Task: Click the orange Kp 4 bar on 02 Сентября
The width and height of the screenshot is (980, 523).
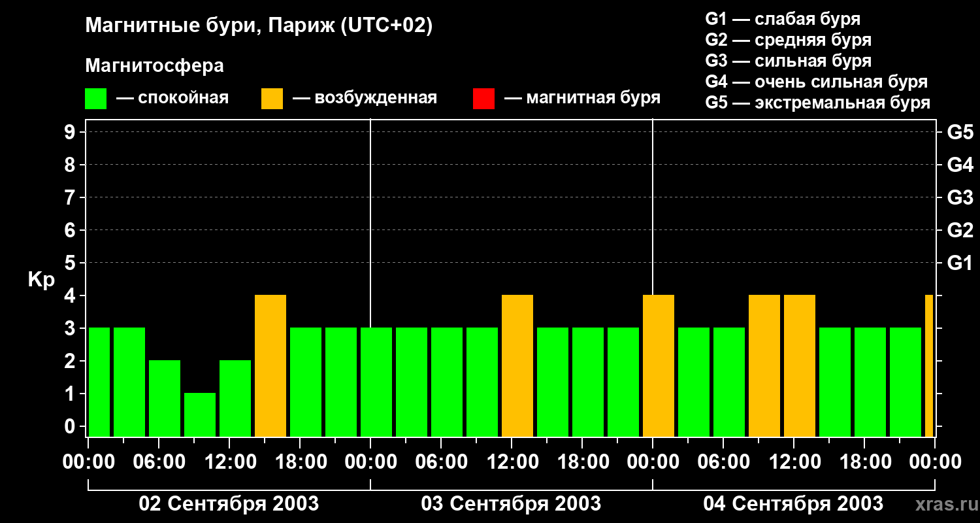Action: (270, 365)
